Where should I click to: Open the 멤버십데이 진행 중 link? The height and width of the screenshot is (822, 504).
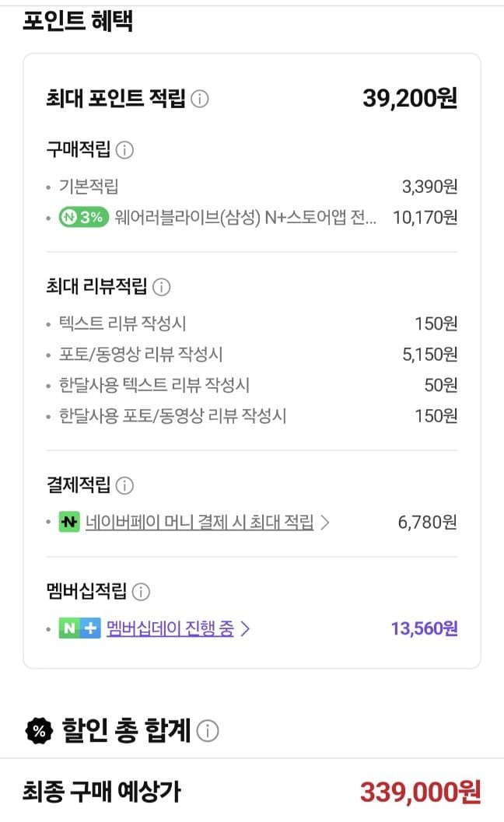pos(170,628)
